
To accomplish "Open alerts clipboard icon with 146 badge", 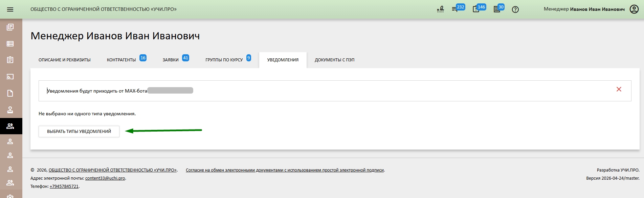I will 476,9.
